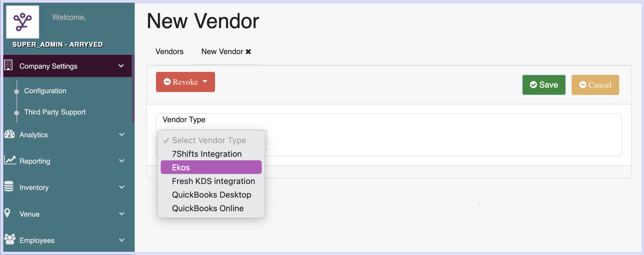Open Third Party Support settings
The height and width of the screenshot is (255, 644).
click(55, 112)
